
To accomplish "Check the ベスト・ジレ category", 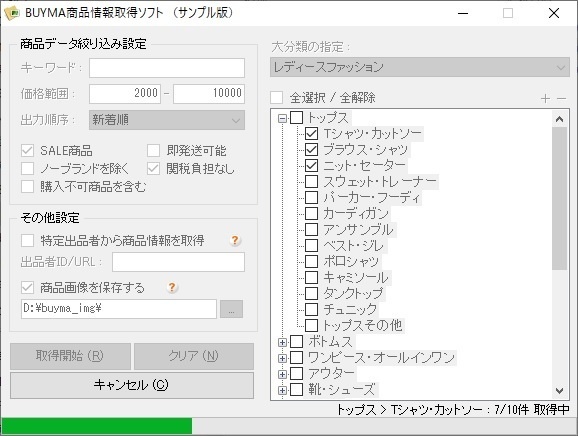I will [x=311, y=245].
